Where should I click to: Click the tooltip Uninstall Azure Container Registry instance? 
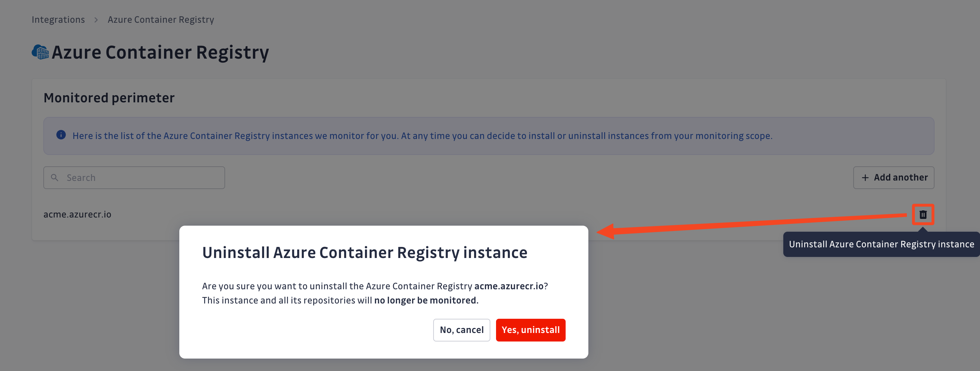tap(881, 244)
